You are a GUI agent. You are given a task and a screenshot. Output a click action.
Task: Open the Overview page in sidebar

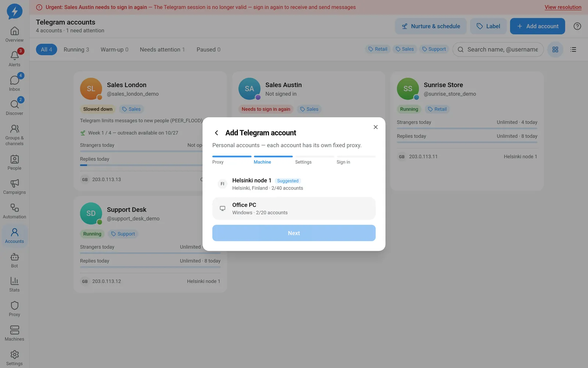pyautogui.click(x=14, y=35)
